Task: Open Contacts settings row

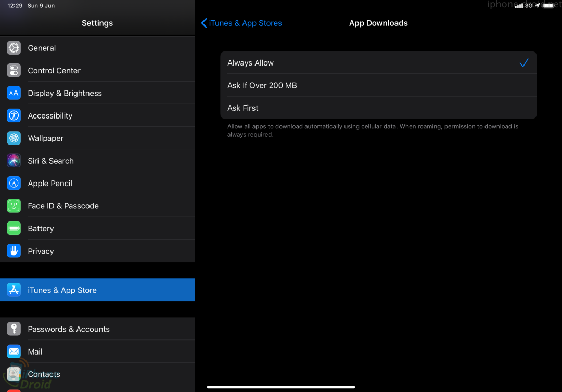Action: point(97,374)
